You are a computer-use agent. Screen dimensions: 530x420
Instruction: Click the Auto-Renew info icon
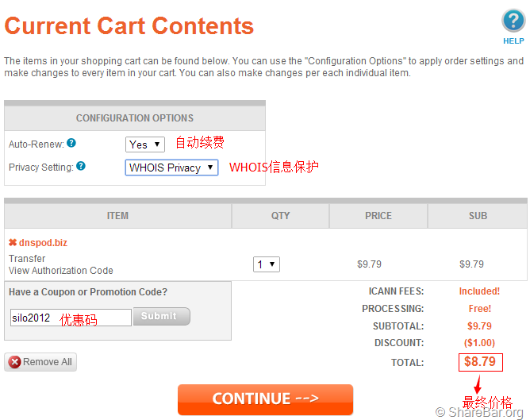point(71,144)
